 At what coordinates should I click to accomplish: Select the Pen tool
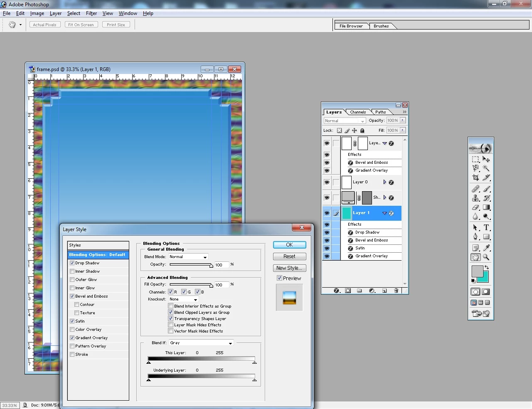475,237
